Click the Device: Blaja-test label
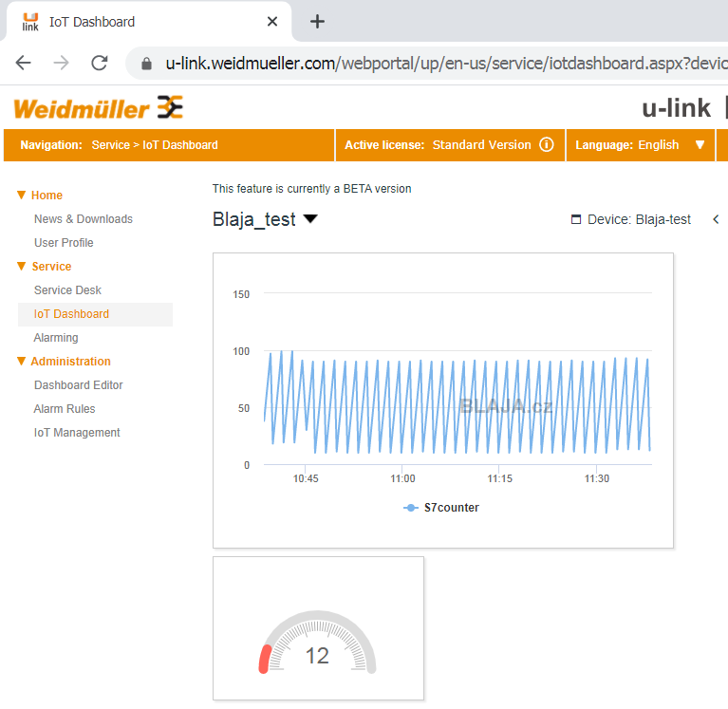The width and height of the screenshot is (728, 709). (x=639, y=219)
